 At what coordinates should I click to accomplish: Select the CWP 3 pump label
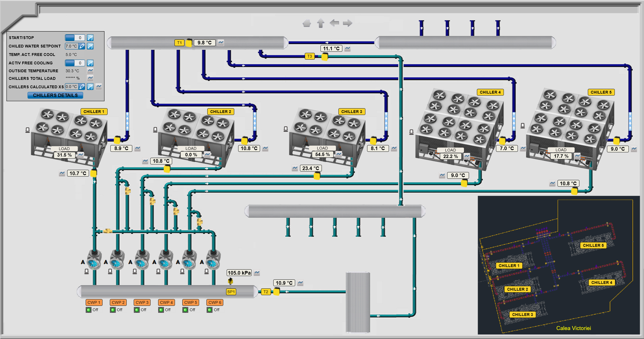(142, 302)
